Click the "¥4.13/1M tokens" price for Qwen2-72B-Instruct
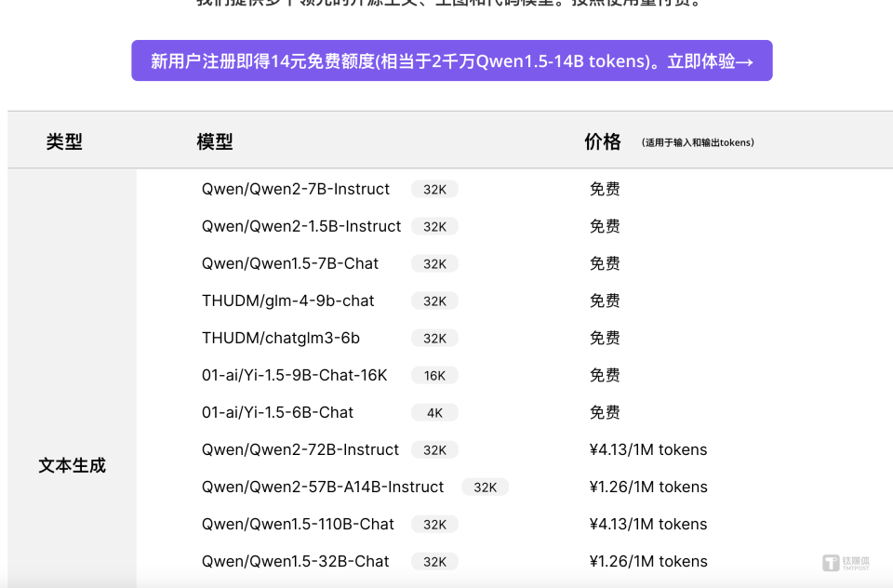This screenshot has width=893, height=588. click(648, 449)
